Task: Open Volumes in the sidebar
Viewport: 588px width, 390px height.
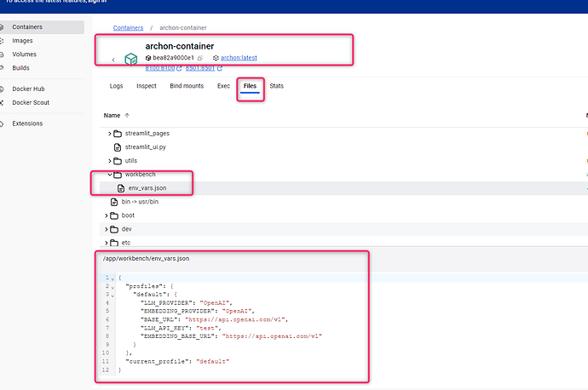Action: [x=24, y=54]
